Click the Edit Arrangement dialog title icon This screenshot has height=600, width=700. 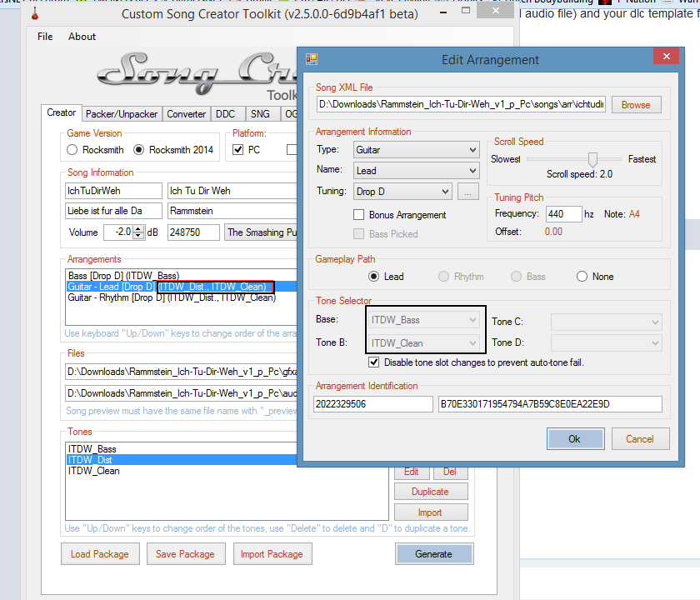[311, 59]
